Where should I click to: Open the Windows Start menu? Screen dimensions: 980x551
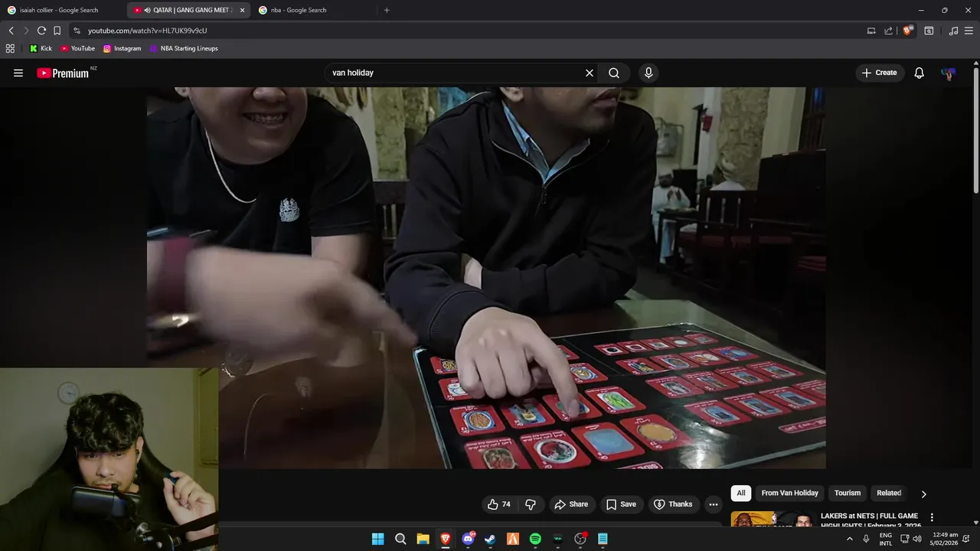pyautogui.click(x=377, y=539)
